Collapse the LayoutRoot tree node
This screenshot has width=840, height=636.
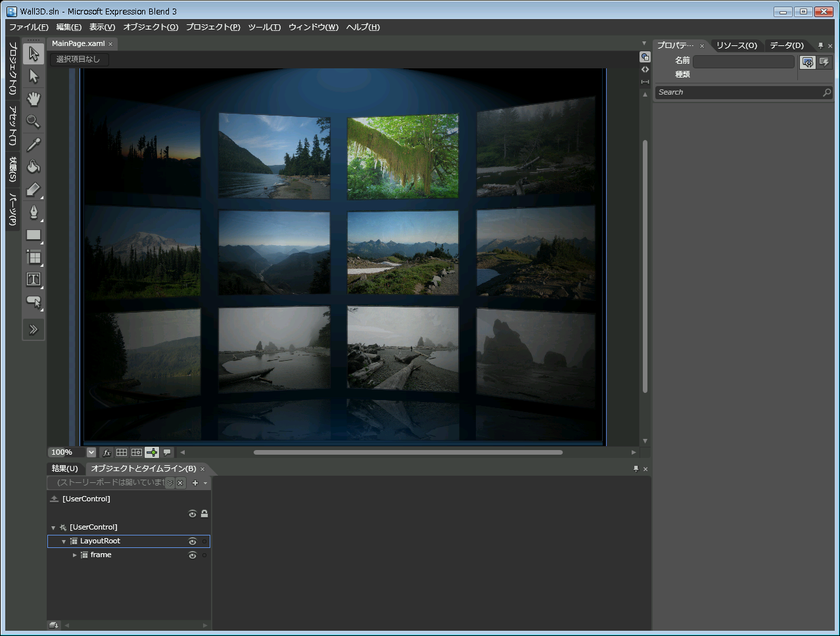(64, 541)
